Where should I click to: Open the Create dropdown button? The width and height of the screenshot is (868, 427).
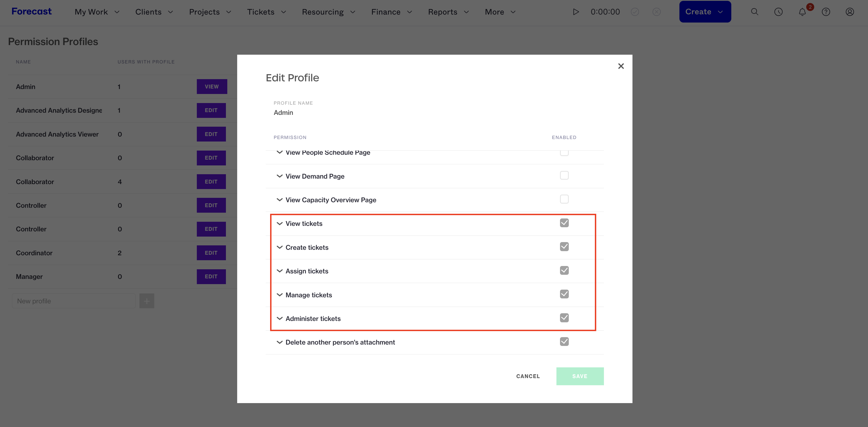click(x=705, y=12)
